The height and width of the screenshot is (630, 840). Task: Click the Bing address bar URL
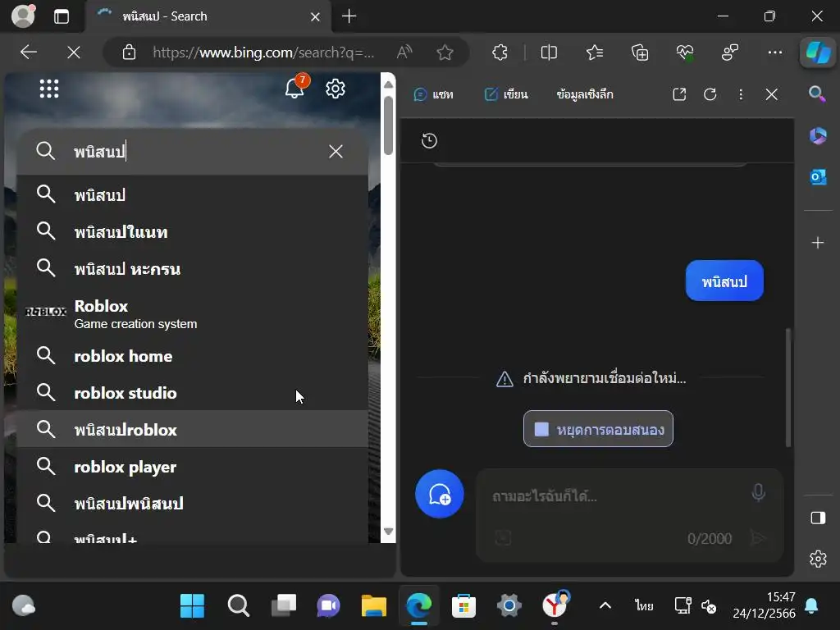263,52
